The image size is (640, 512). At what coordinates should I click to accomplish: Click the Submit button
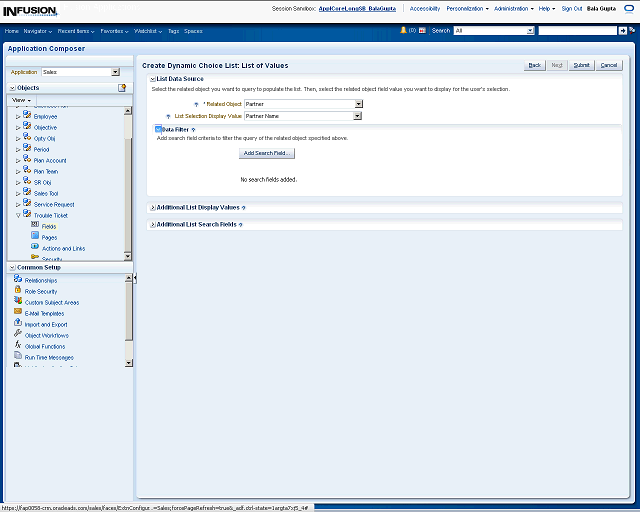[581, 65]
